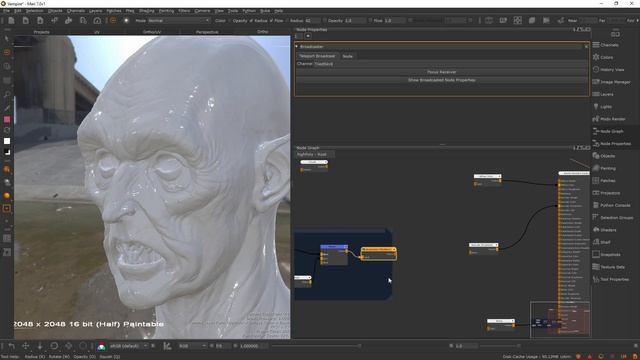This screenshot has width=640, height=360.
Task: Open the Python menu
Action: pyautogui.click(x=249, y=11)
